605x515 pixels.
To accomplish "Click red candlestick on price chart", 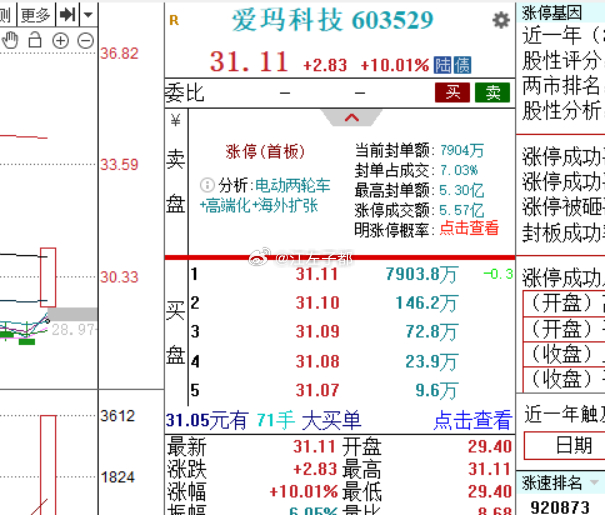I will tap(48, 277).
